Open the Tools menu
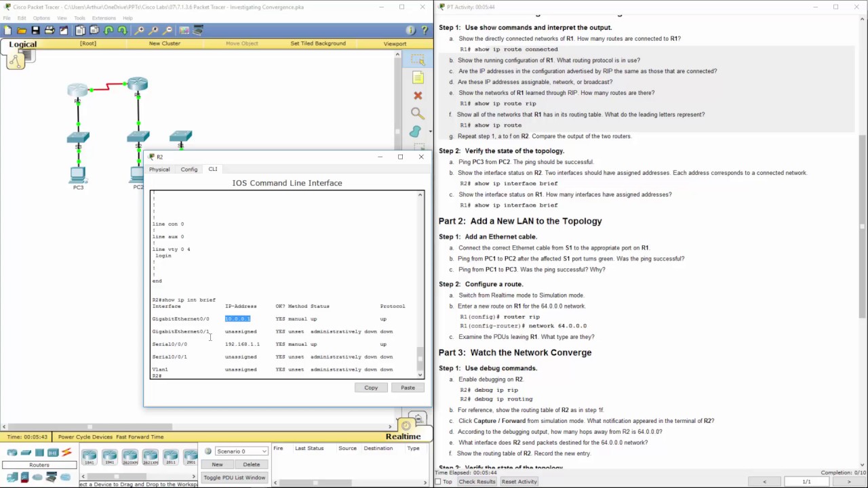The height and width of the screenshot is (488, 868). point(79,18)
